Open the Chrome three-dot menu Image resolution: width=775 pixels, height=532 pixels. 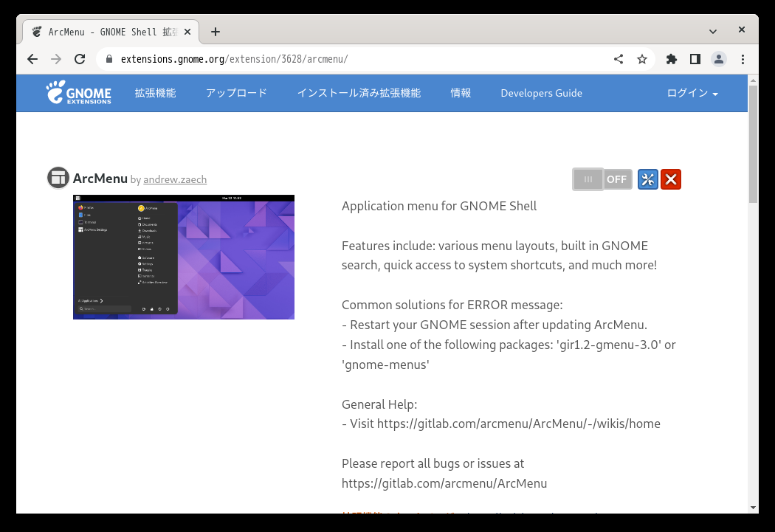coord(743,59)
